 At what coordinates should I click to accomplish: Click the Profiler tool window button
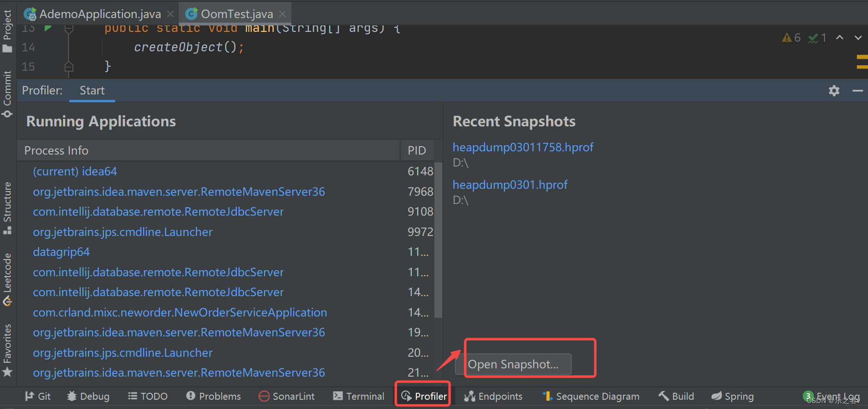point(423,397)
